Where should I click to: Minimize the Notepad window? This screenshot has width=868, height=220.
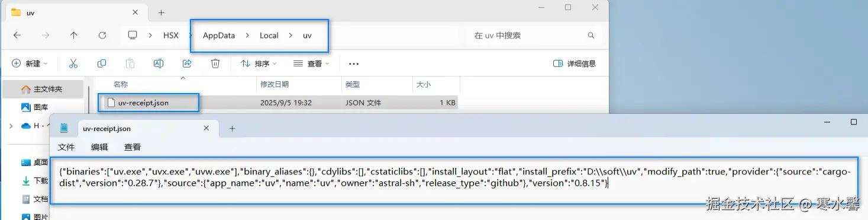(x=827, y=122)
